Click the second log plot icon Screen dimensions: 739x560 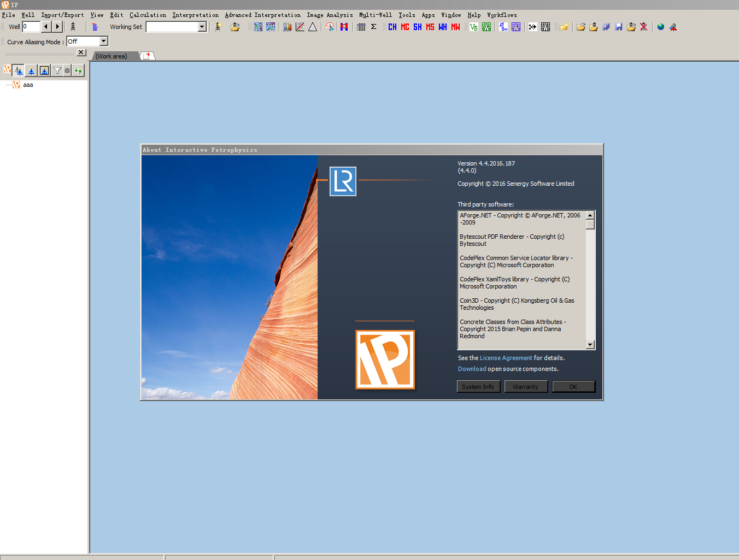coord(271,27)
